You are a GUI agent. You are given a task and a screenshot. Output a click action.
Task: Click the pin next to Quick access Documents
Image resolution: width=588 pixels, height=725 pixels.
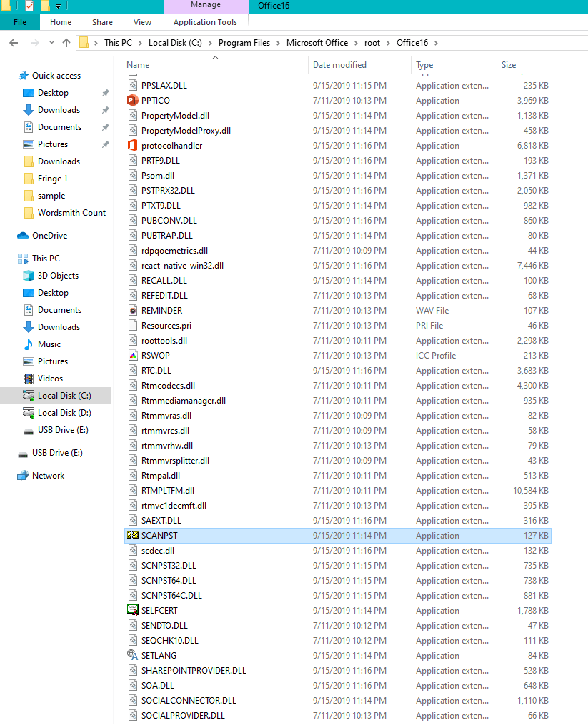coord(106,127)
